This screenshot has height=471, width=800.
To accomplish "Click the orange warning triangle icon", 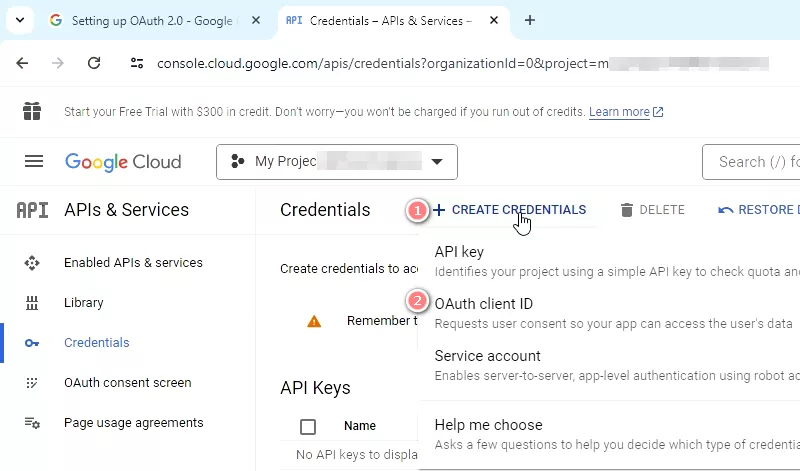I will [x=314, y=321].
